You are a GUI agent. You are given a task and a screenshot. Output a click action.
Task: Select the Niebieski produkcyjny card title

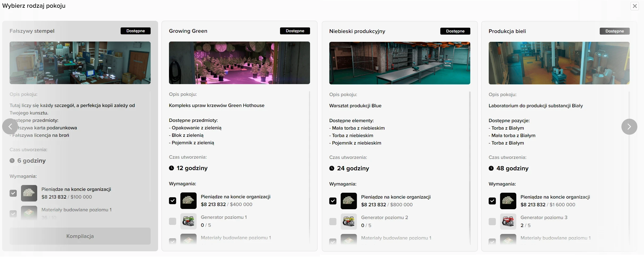(x=357, y=31)
